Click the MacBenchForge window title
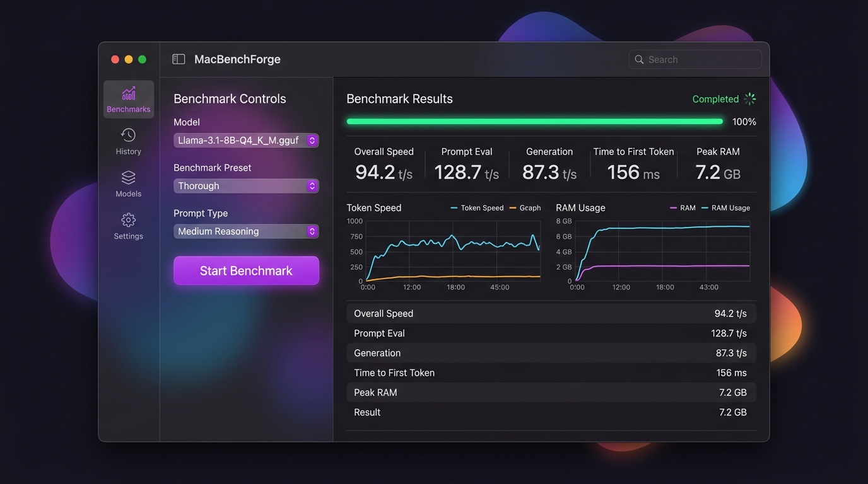Viewport: 868px width, 484px height. click(237, 59)
